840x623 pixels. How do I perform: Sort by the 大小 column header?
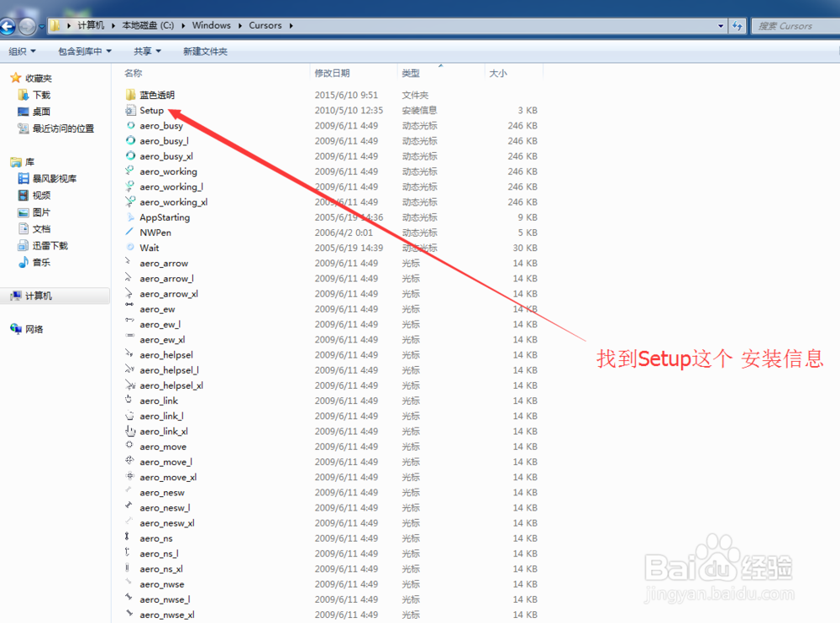tap(497, 73)
